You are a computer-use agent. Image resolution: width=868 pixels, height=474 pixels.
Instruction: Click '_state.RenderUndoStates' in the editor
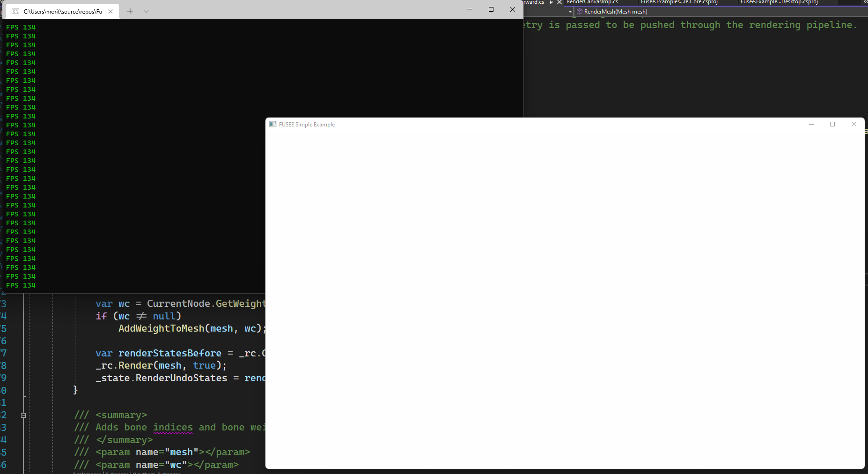(162, 378)
